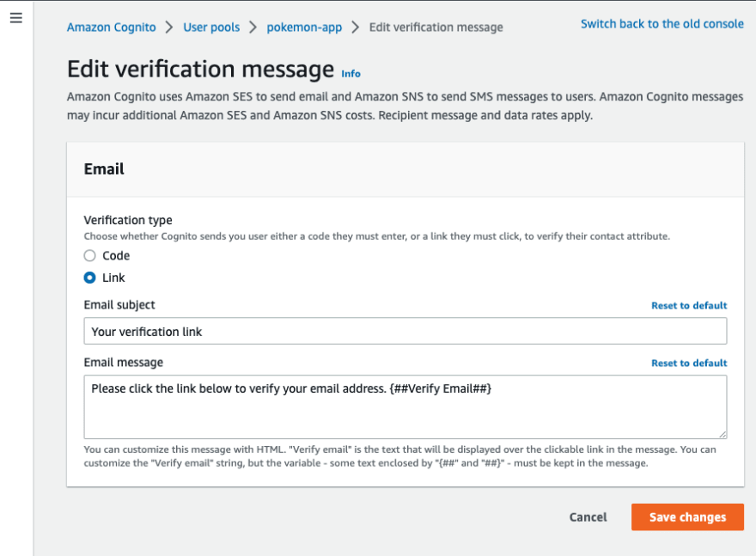Open the hamburger navigation menu
This screenshot has width=756, height=556.
click(x=16, y=18)
